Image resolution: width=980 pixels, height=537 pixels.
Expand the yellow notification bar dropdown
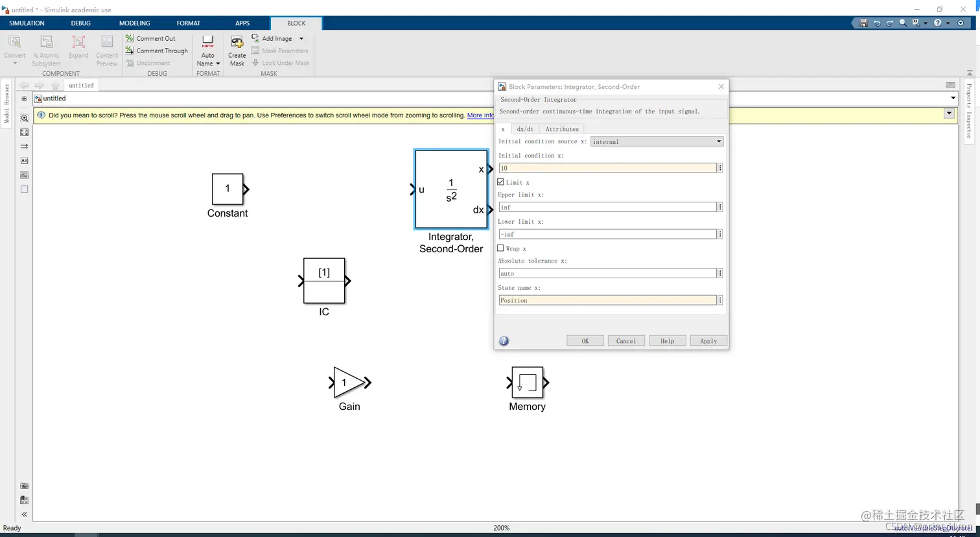(949, 113)
